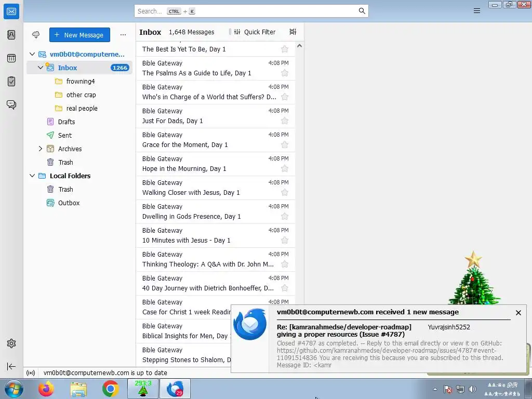532x399 pixels.
Task: Open the Chat space icon
Action: coord(11,104)
